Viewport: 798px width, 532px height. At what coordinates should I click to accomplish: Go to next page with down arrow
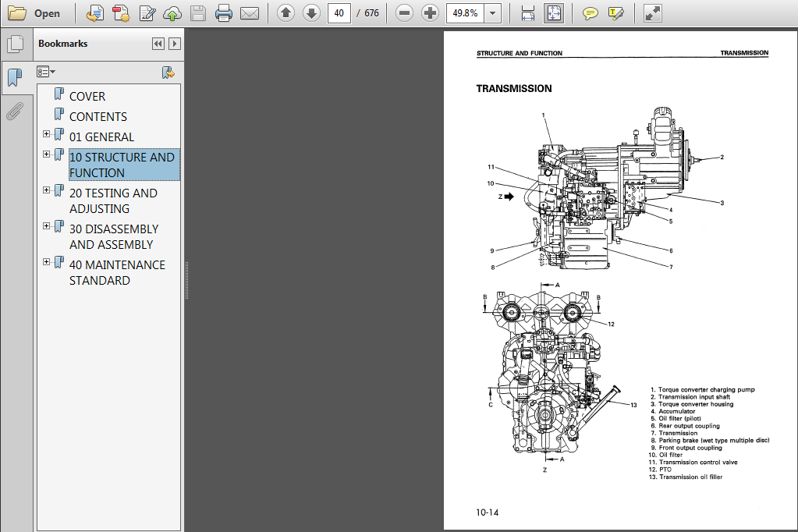pyautogui.click(x=311, y=13)
